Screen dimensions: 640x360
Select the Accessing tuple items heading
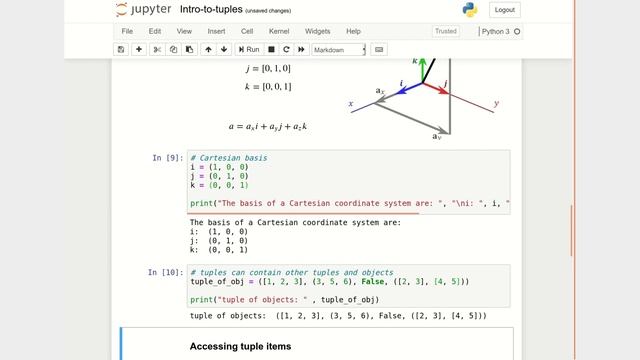240,347
